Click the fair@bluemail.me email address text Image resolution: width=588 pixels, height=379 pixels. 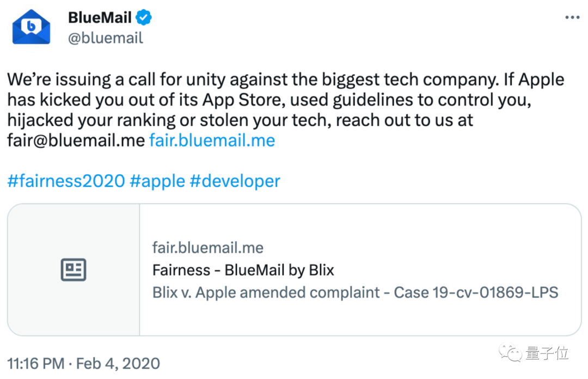tap(76, 140)
